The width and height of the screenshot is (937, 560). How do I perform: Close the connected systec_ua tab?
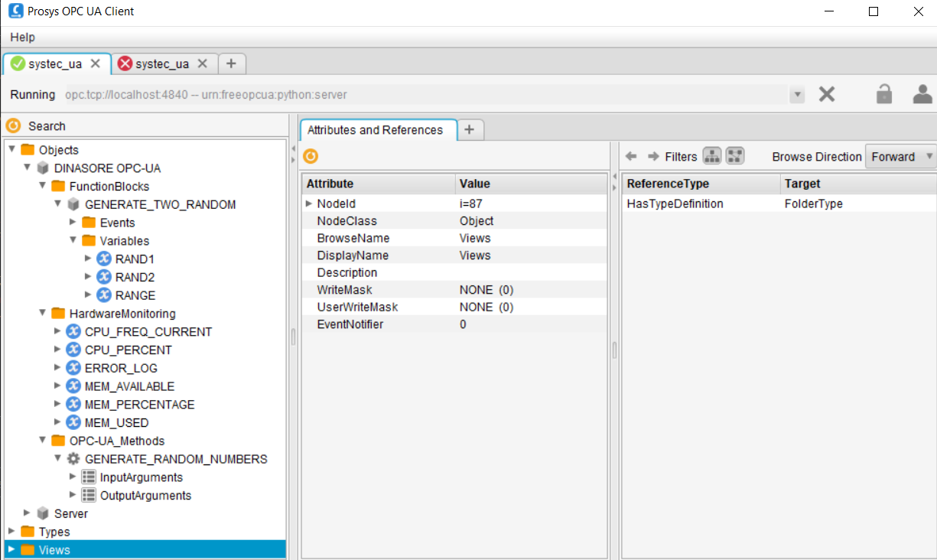coord(96,63)
